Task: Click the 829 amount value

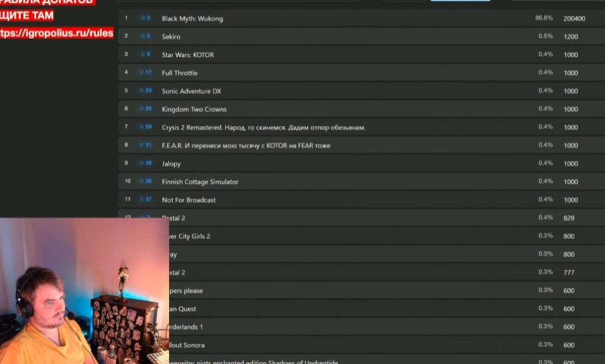Action: click(x=569, y=218)
